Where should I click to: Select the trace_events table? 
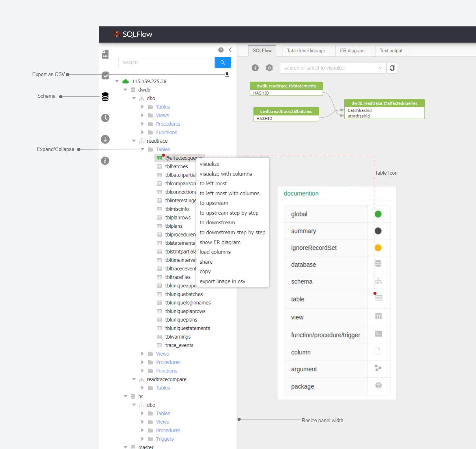point(179,345)
